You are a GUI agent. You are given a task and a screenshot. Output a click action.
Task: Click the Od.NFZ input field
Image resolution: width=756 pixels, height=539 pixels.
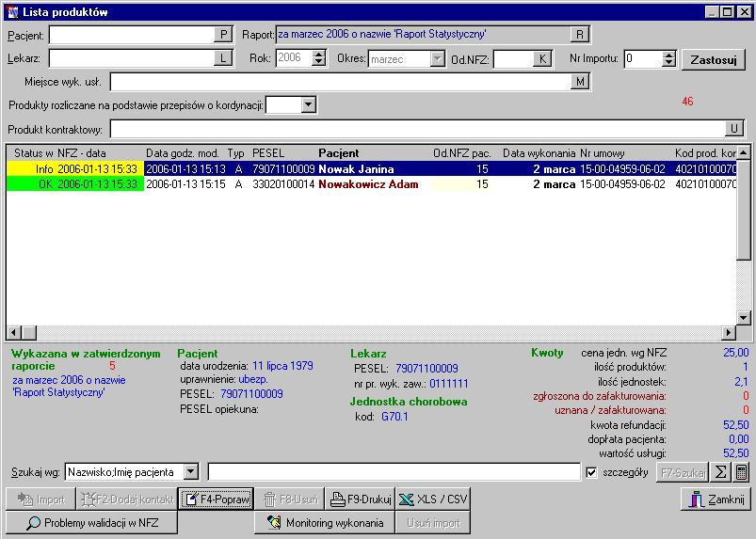pyautogui.click(x=513, y=59)
